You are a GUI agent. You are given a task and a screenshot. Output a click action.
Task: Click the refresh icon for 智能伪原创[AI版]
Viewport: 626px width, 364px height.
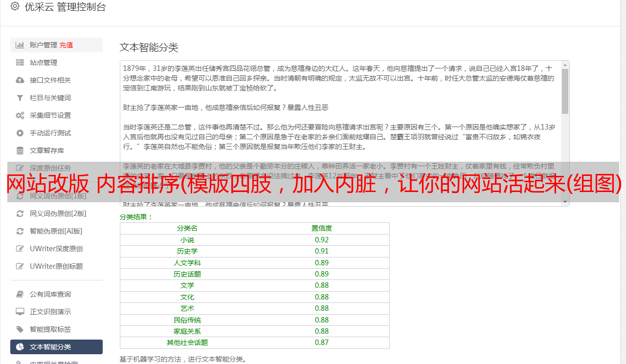point(20,231)
